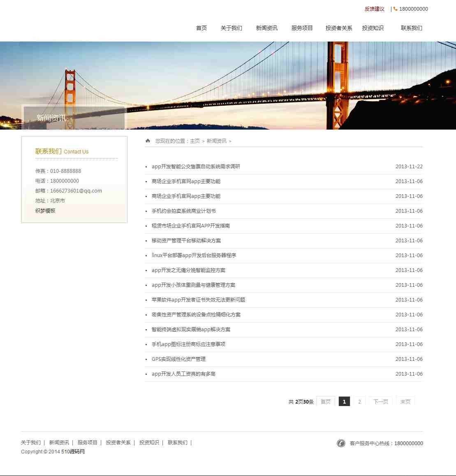This screenshot has width=456, height=476.
Task: Open 投资者关系 in top navigation
Action: [x=338, y=28]
